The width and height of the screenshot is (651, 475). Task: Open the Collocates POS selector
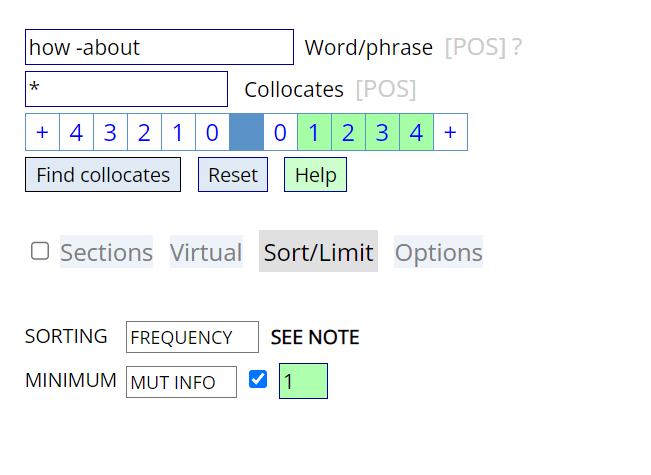386,89
